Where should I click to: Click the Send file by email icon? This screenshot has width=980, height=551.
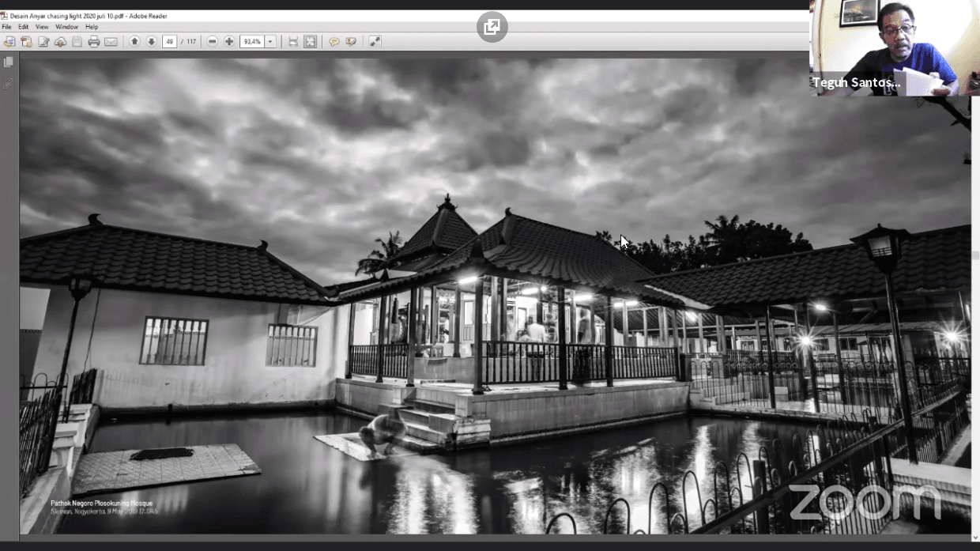[111, 42]
